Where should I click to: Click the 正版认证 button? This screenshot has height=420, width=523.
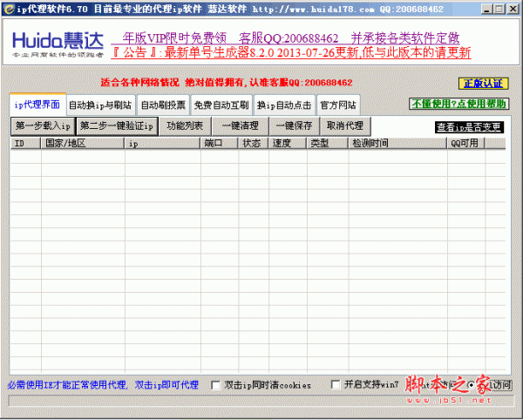[x=483, y=84]
